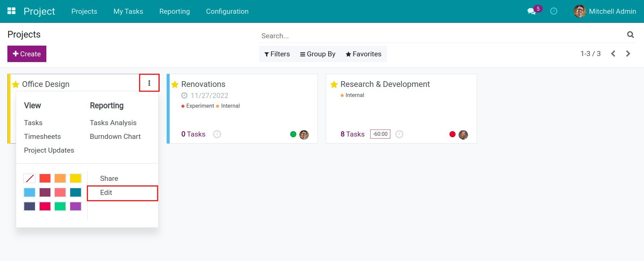Click the Create button
The height and width of the screenshot is (261, 644).
coord(27,54)
